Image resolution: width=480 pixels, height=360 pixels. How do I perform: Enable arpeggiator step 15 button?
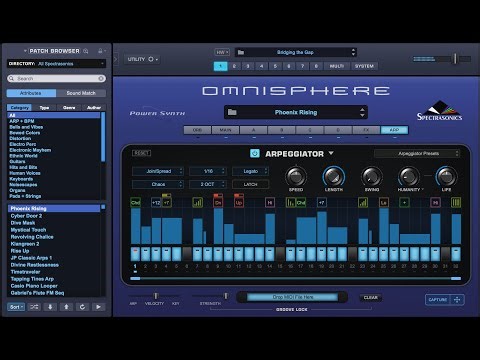pos(280,254)
